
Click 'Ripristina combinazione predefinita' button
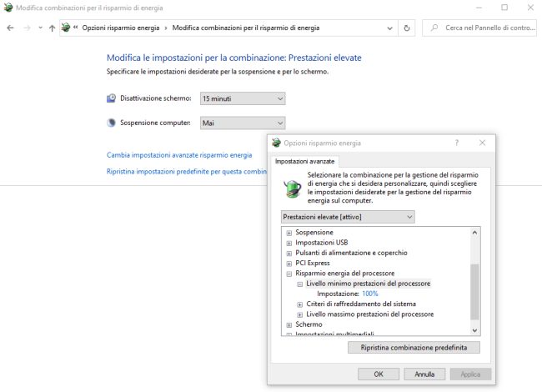click(414, 348)
